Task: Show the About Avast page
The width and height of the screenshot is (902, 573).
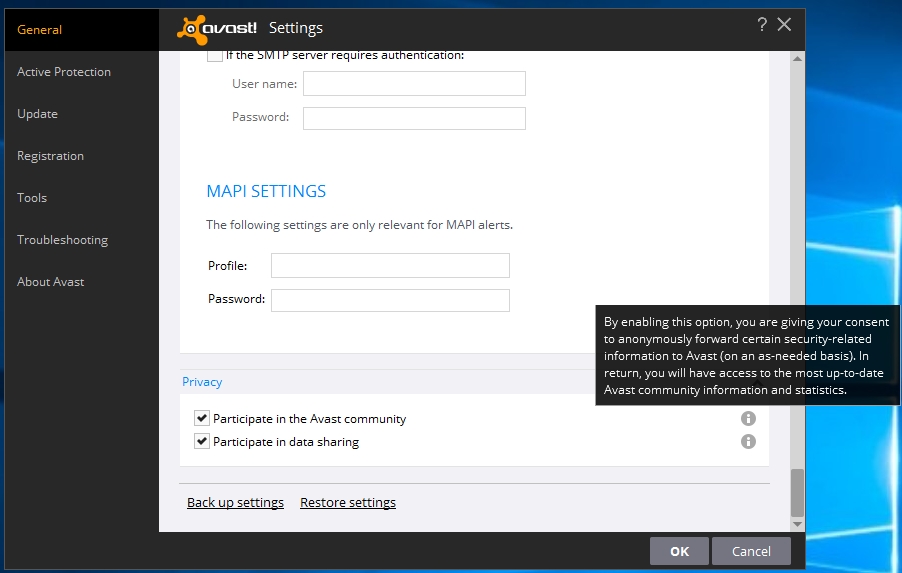Action: [51, 282]
